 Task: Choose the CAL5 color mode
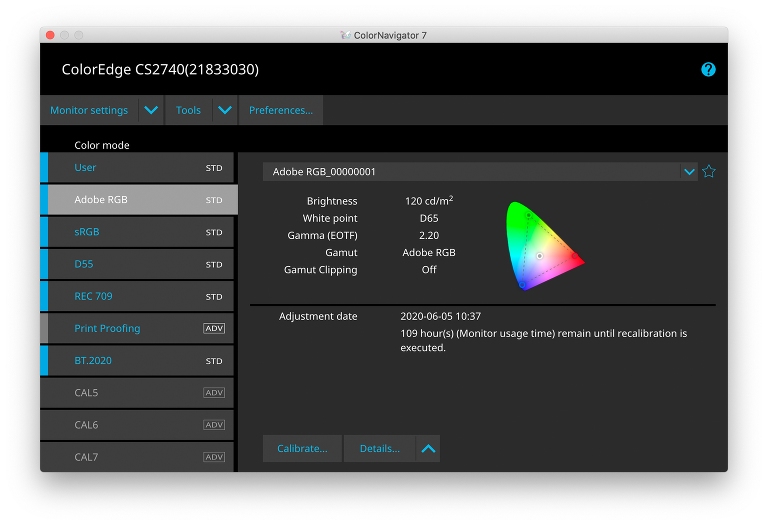coord(137,393)
